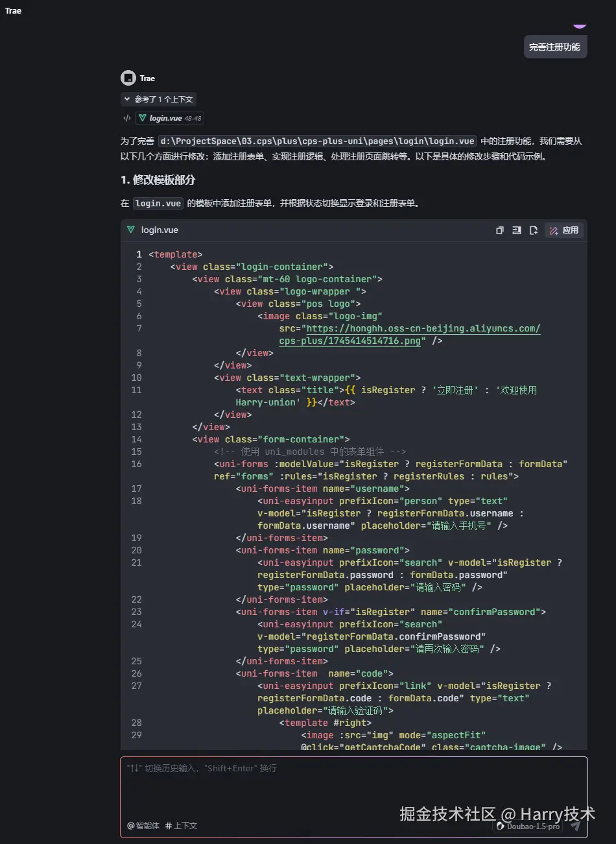
Task: Click the login.vue filename in code header
Action: pyautogui.click(x=160, y=230)
